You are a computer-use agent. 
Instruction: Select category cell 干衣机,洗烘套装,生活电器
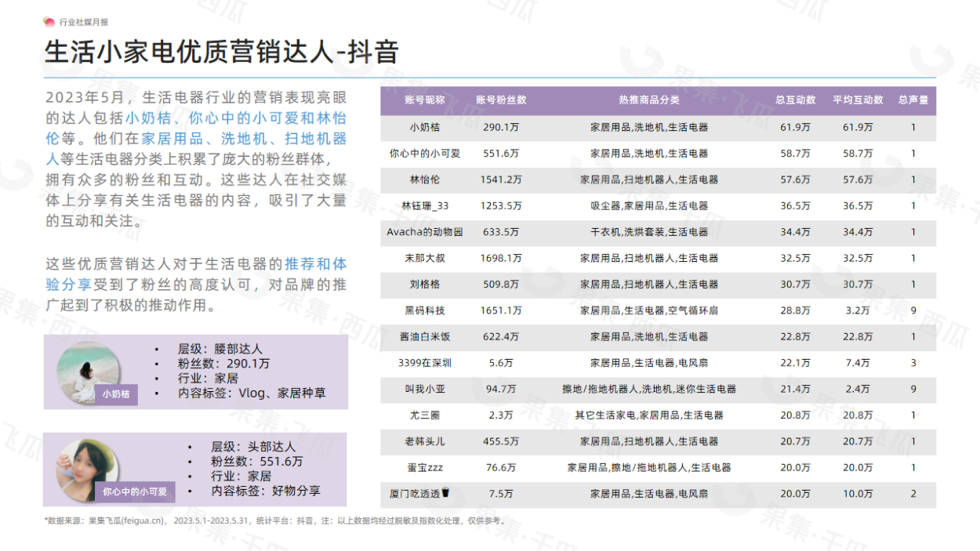(649, 232)
